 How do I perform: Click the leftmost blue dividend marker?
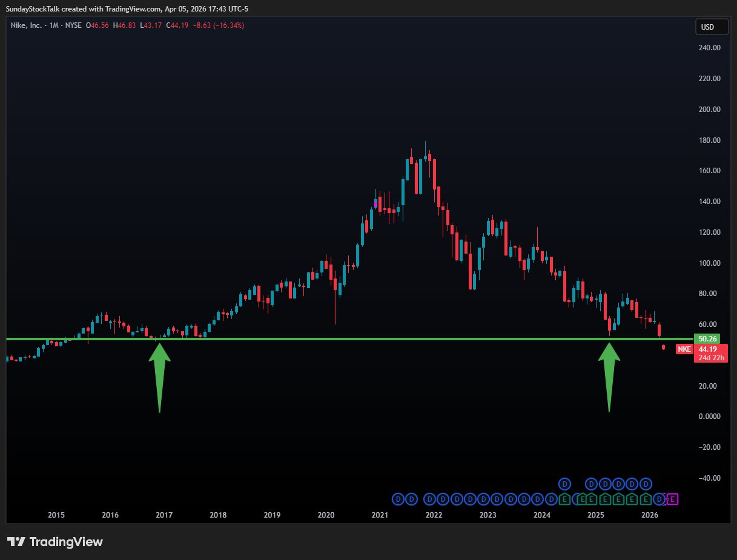coord(398,499)
